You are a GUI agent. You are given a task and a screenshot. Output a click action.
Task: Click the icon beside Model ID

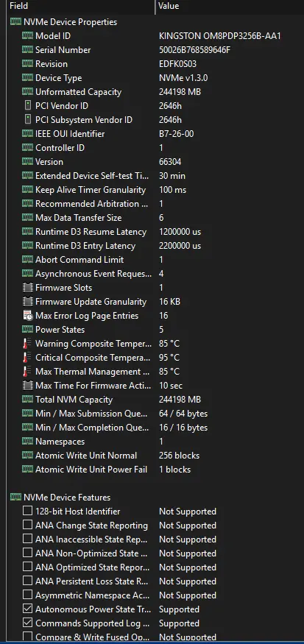pos(27,36)
